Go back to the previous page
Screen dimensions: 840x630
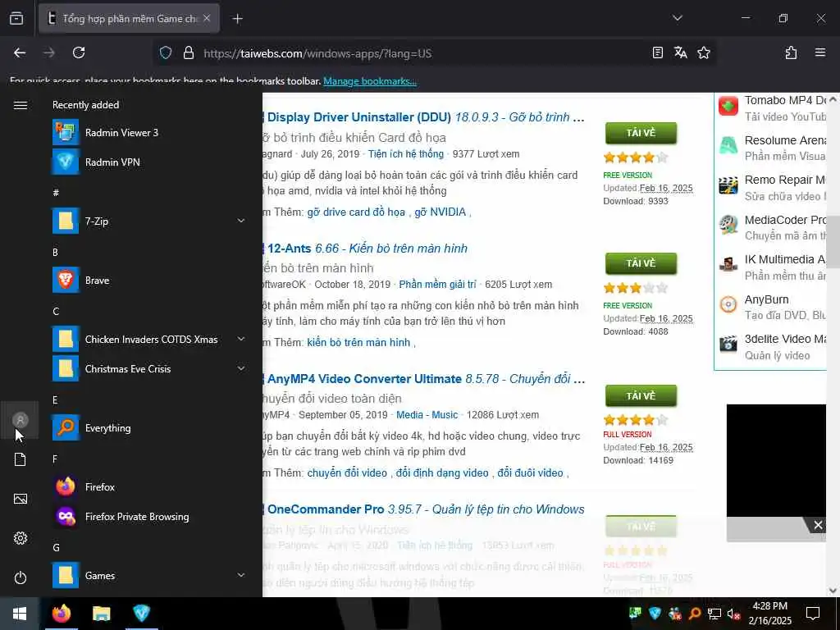(x=20, y=52)
